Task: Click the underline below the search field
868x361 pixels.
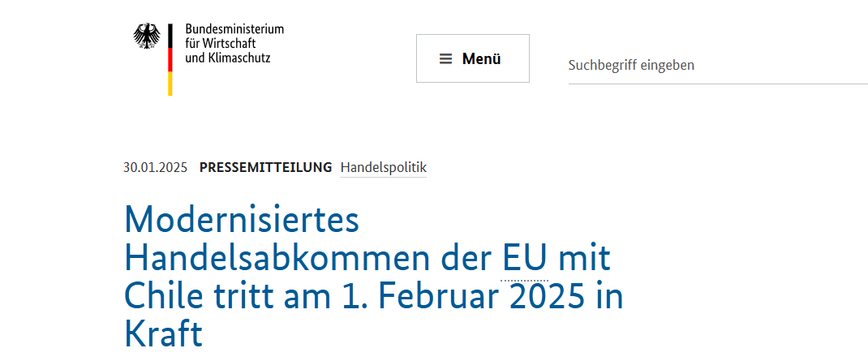Action: tap(717, 84)
